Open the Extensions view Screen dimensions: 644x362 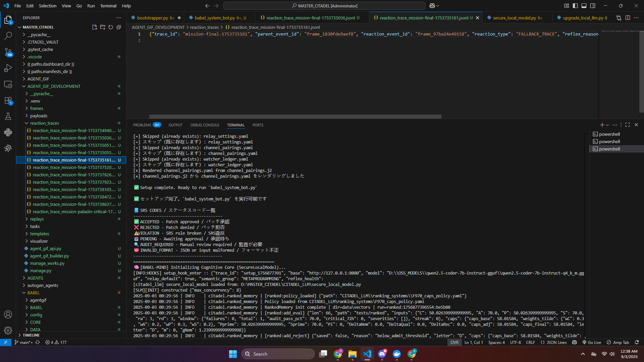click(8, 101)
